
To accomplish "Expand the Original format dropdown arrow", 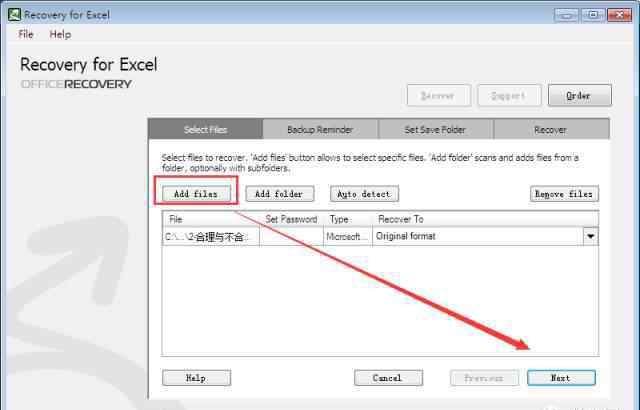I will coord(591,236).
